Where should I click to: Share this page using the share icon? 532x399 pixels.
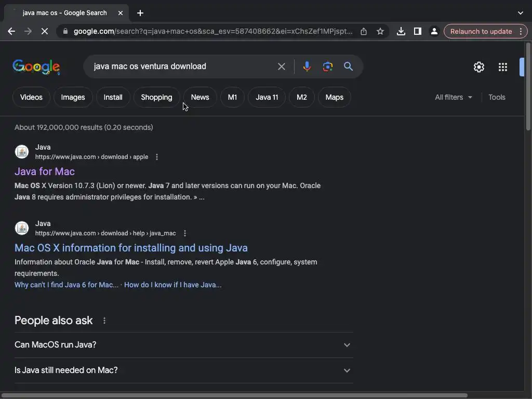click(363, 32)
